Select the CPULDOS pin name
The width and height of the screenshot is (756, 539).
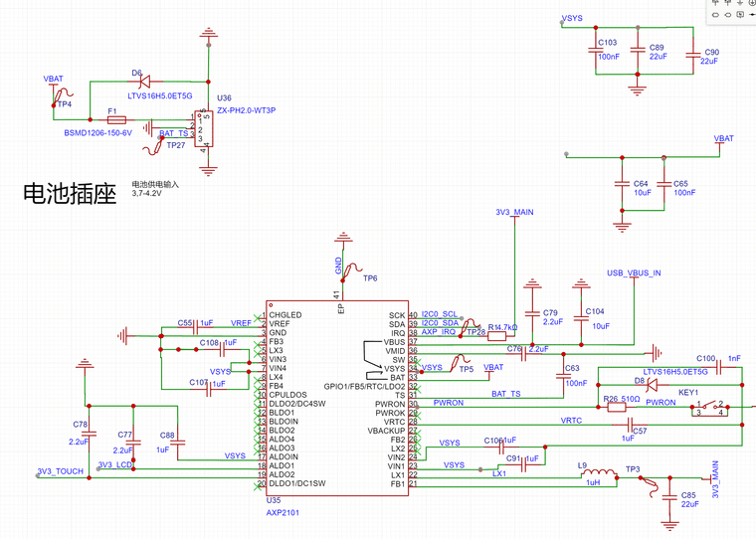click(287, 395)
